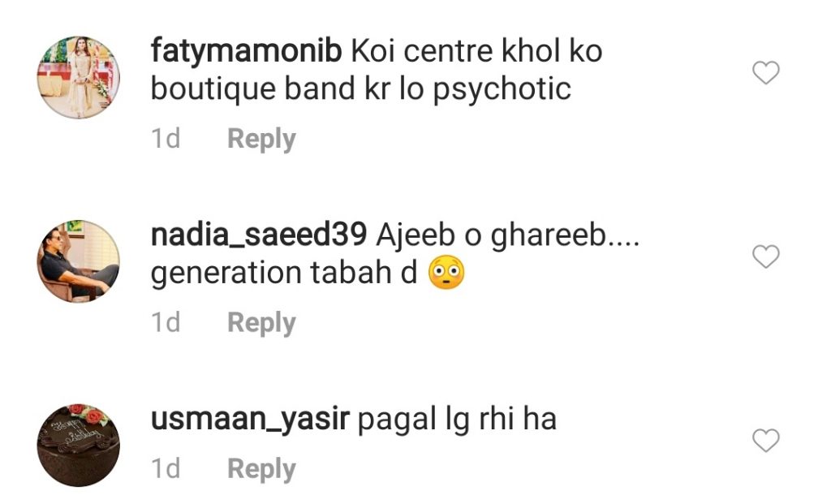Viewport: 831px width, 504px height.
Task: Open usmaan_yasir's cake profile picture
Action: [79, 446]
